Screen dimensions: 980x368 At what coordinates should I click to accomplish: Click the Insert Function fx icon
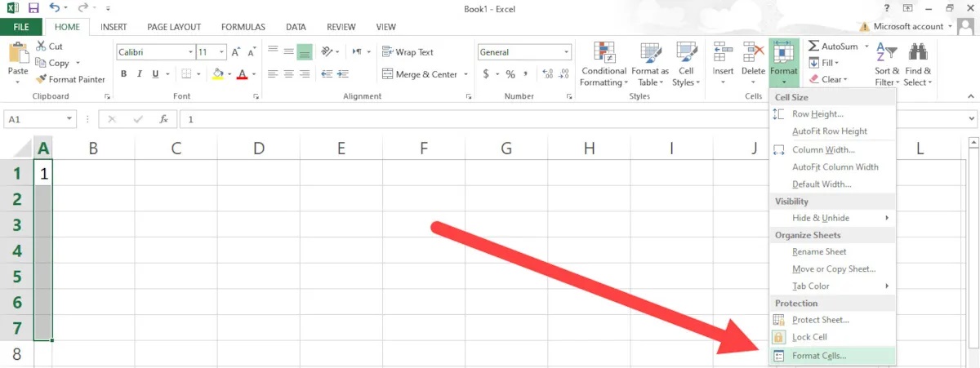pos(163,119)
